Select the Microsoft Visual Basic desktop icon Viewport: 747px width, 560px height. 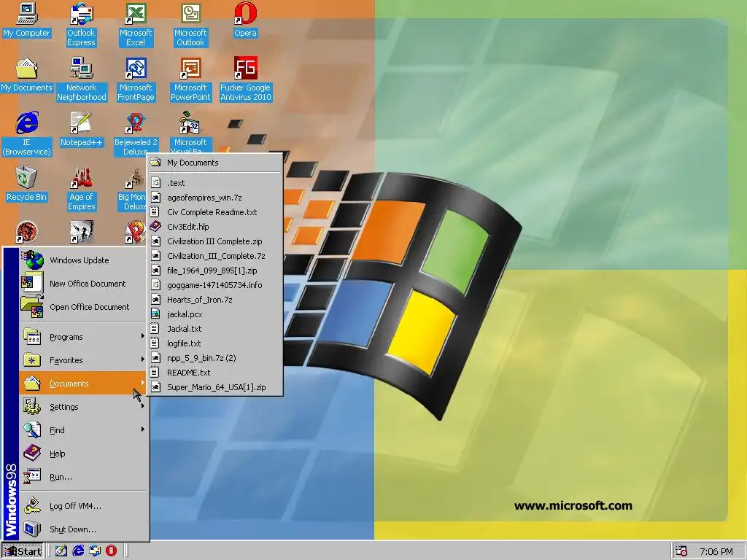click(x=190, y=133)
